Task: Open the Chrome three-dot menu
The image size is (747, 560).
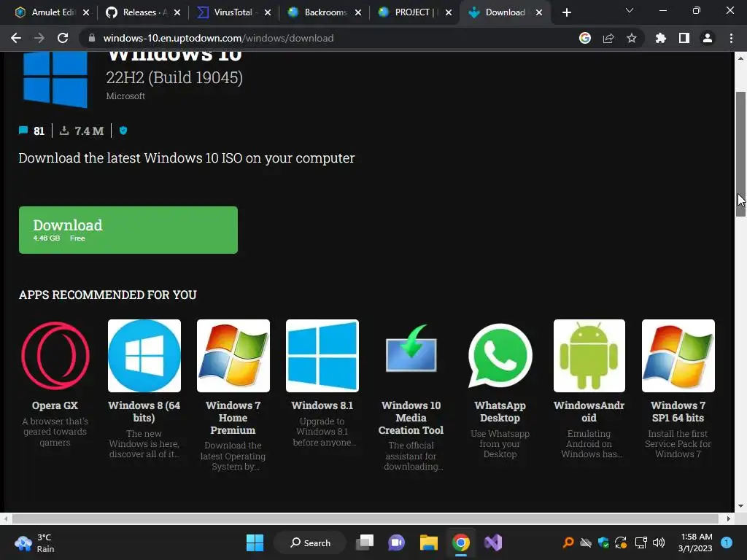Action: [x=731, y=38]
